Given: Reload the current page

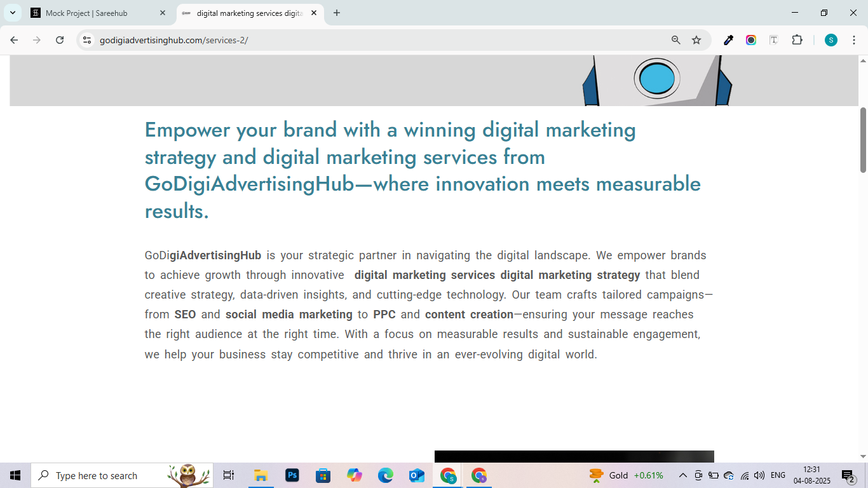Looking at the screenshot, I should [60, 40].
